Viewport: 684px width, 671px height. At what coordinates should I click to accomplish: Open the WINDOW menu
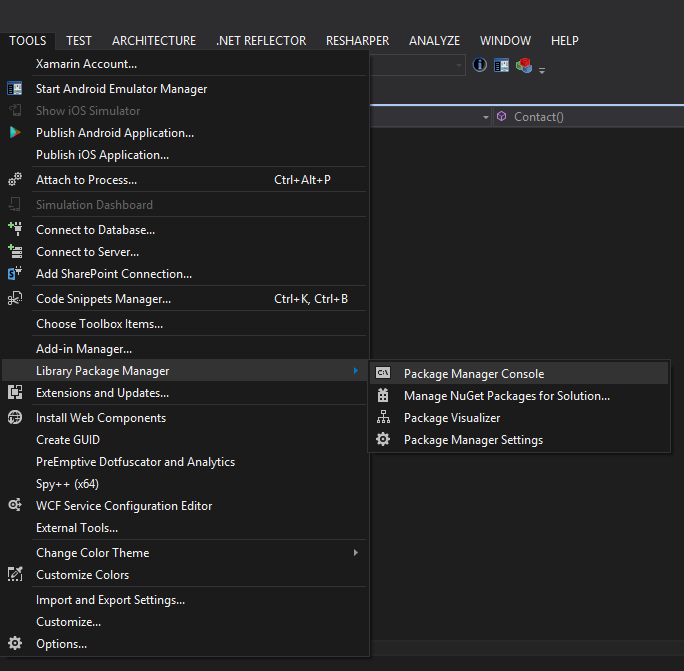point(505,41)
